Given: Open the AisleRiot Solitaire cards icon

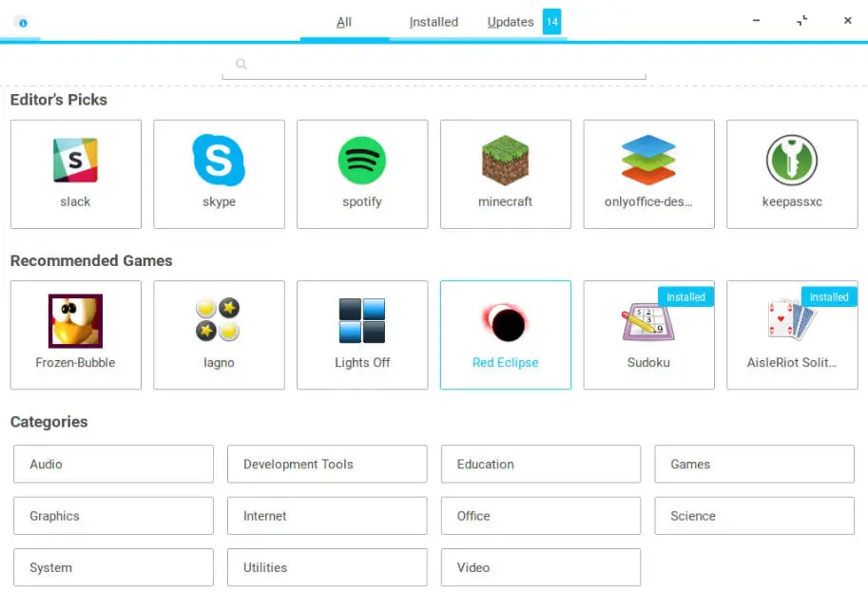Looking at the screenshot, I should [x=792, y=319].
